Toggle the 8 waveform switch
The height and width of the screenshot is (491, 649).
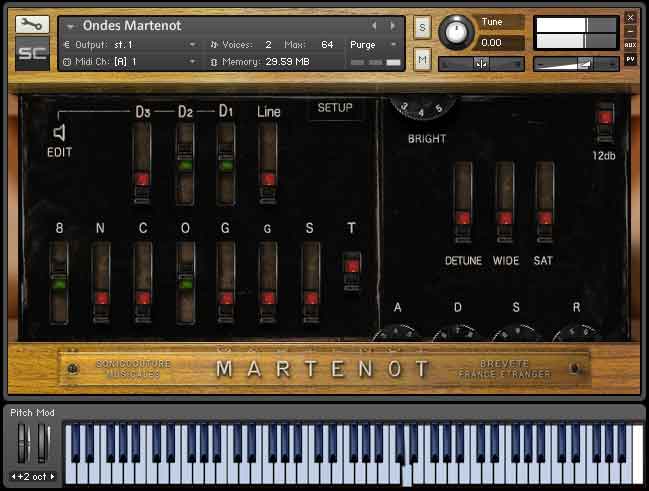click(x=59, y=282)
